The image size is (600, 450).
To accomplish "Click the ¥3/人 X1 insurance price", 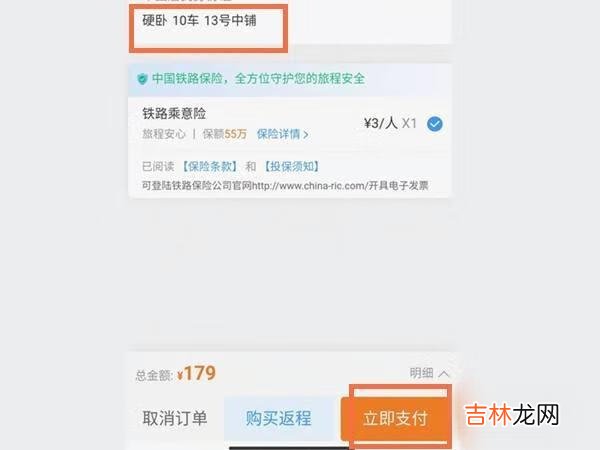I will pyautogui.click(x=390, y=123).
